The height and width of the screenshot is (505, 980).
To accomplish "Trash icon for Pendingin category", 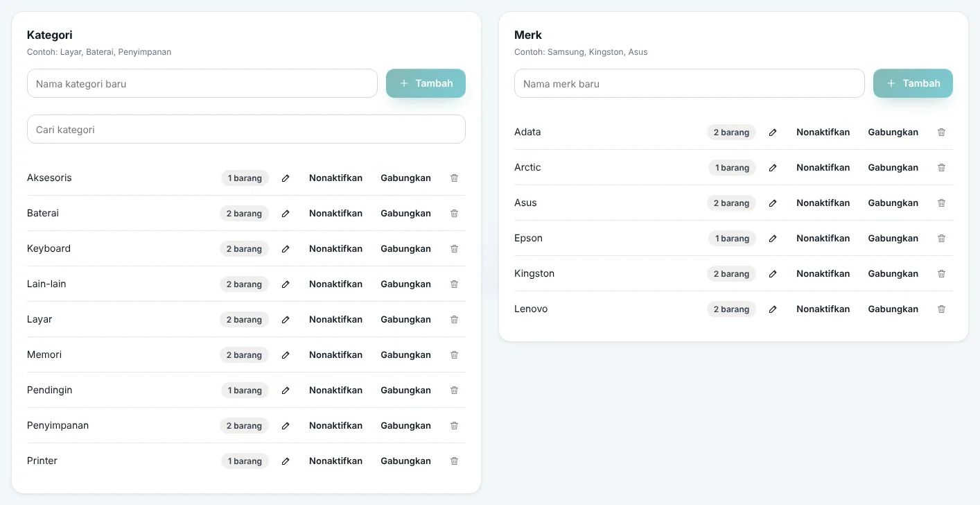I will tap(455, 391).
